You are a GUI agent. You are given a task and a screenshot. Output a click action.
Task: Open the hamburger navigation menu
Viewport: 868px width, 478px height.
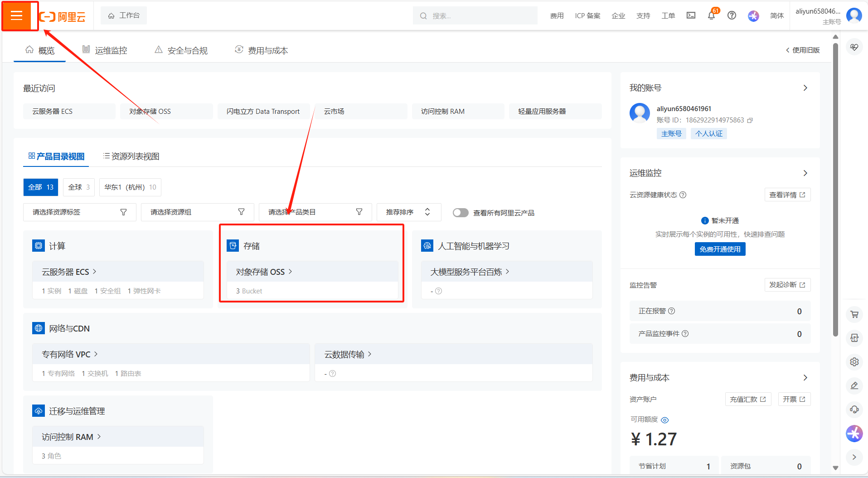click(x=16, y=16)
